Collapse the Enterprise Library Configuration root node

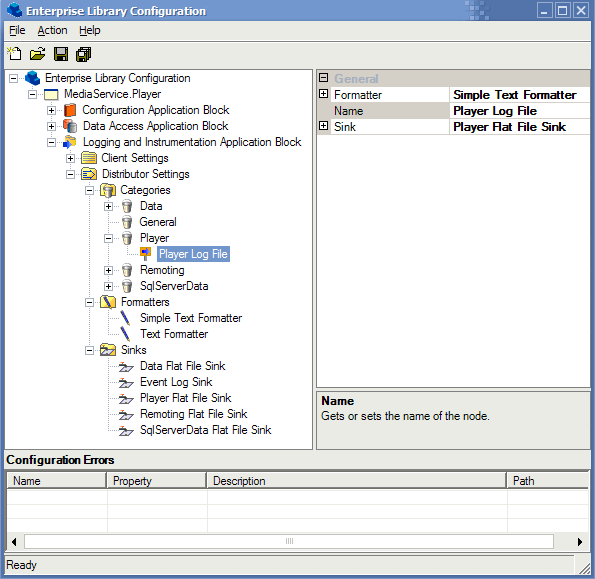pos(13,79)
